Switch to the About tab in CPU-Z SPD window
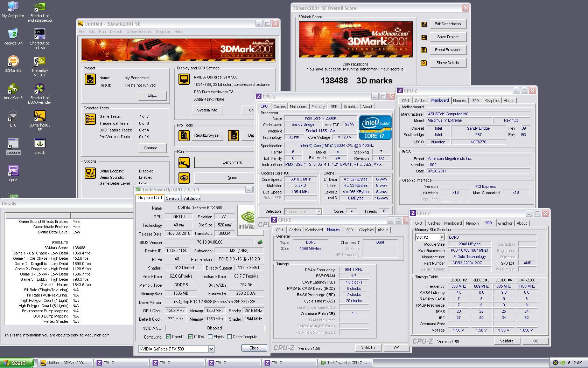The image size is (588, 368). point(521,223)
